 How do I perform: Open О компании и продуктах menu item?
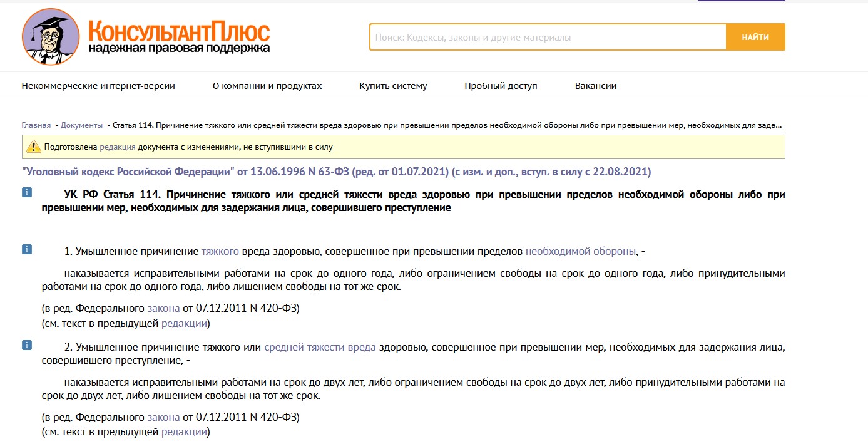click(267, 86)
